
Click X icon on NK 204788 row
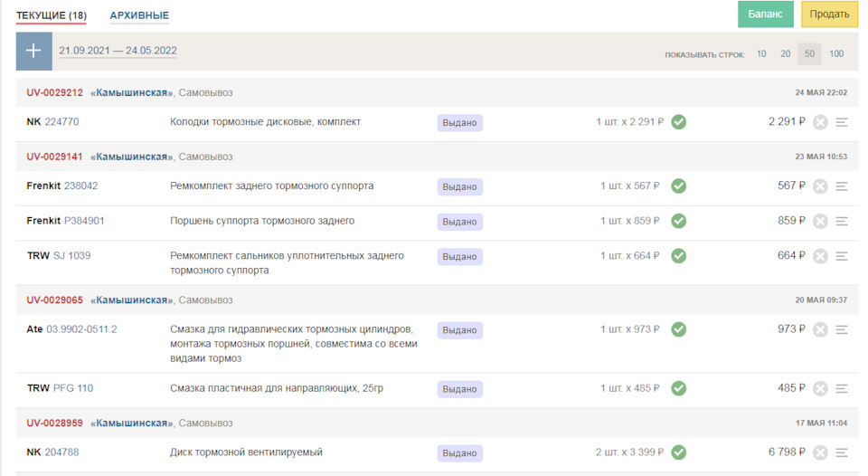pyautogui.click(x=820, y=453)
